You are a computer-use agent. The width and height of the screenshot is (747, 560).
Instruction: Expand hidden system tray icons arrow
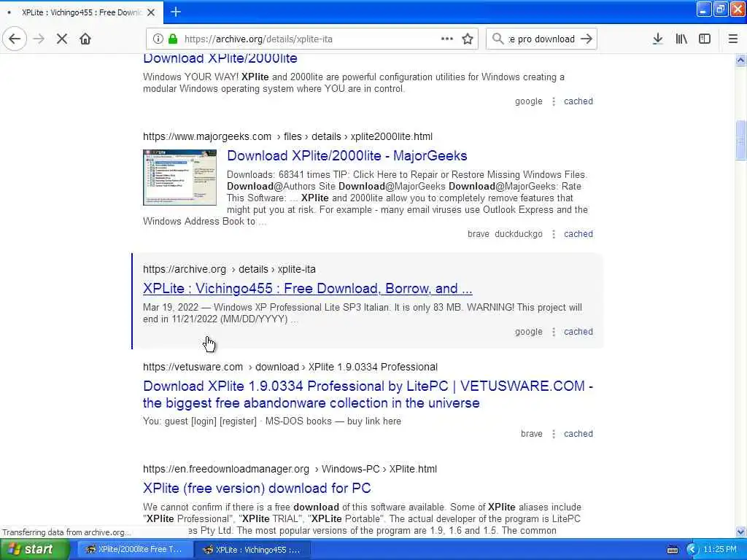pos(692,550)
